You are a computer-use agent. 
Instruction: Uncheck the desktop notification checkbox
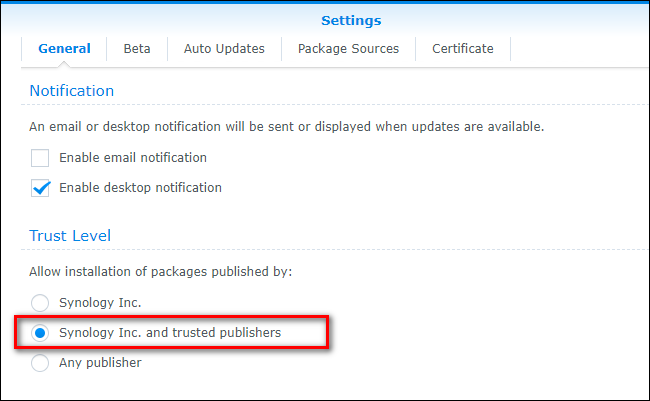40,188
